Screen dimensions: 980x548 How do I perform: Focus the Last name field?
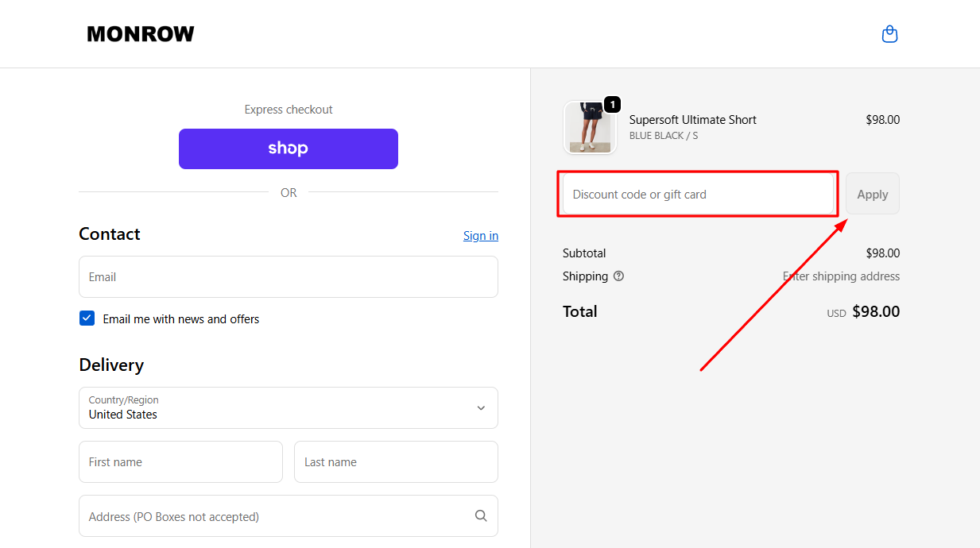(396, 462)
